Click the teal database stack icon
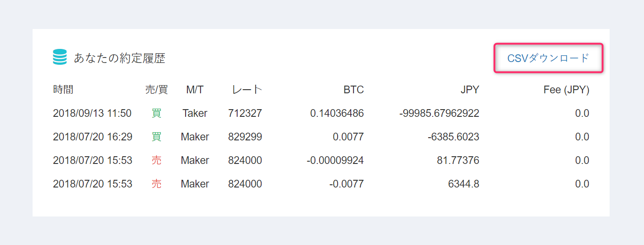 click(x=60, y=58)
